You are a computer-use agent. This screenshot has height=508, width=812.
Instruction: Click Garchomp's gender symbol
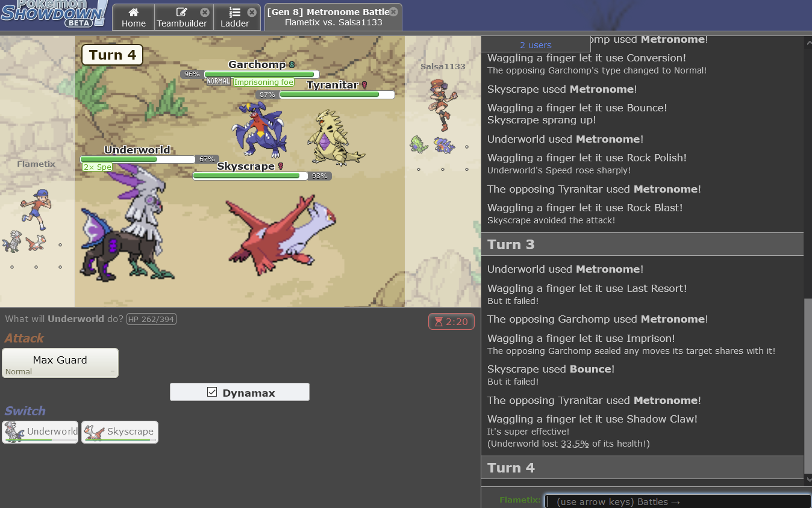(x=292, y=64)
